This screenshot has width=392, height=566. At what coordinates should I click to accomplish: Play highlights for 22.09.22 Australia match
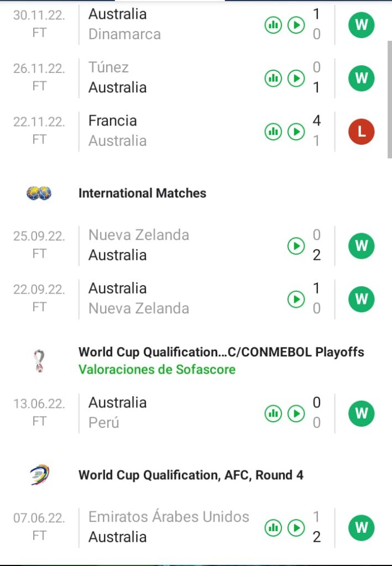(x=296, y=299)
